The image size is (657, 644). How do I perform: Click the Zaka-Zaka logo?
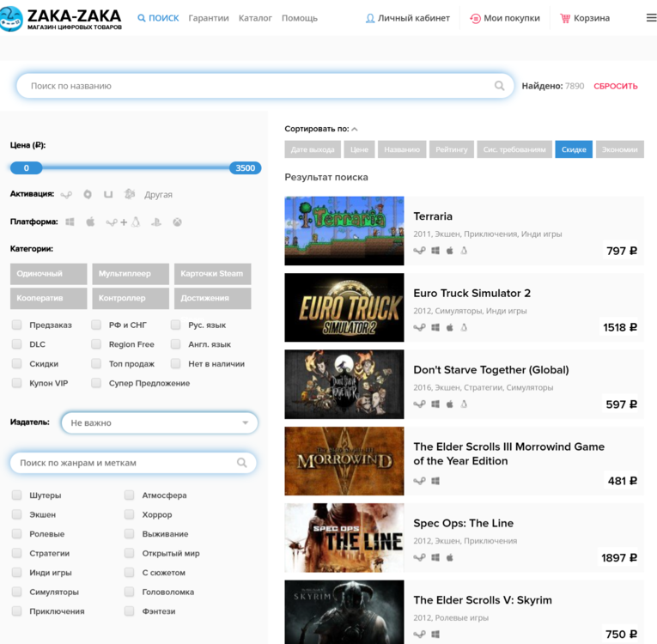[x=61, y=18]
